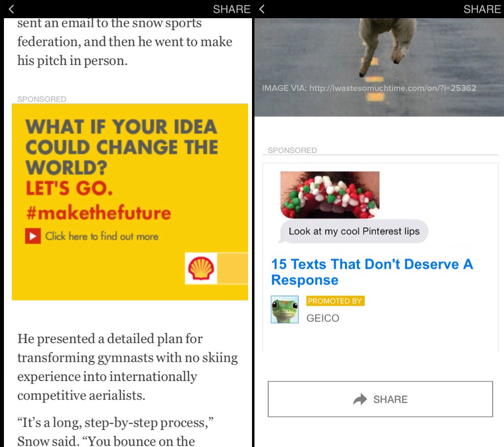Image resolution: width=504 pixels, height=447 pixels.
Task: Tap the back arrow on right screen
Action: pos(262,9)
